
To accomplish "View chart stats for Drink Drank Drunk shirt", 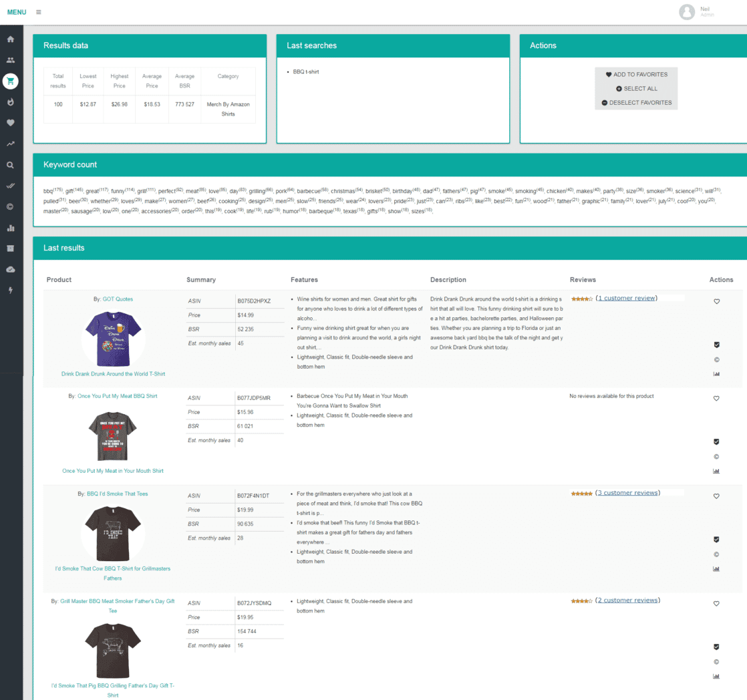I will click(x=716, y=374).
